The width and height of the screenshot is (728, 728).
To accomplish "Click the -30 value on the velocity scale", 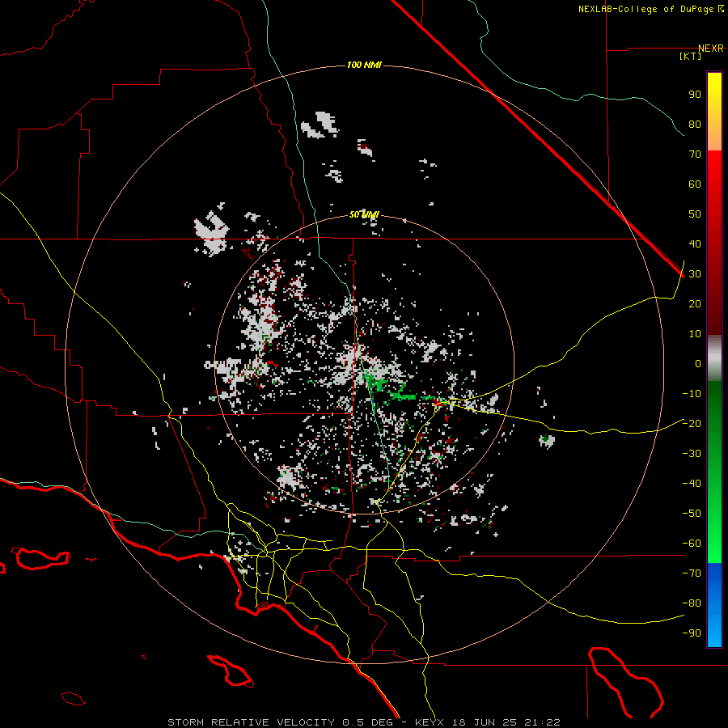I will (692, 454).
